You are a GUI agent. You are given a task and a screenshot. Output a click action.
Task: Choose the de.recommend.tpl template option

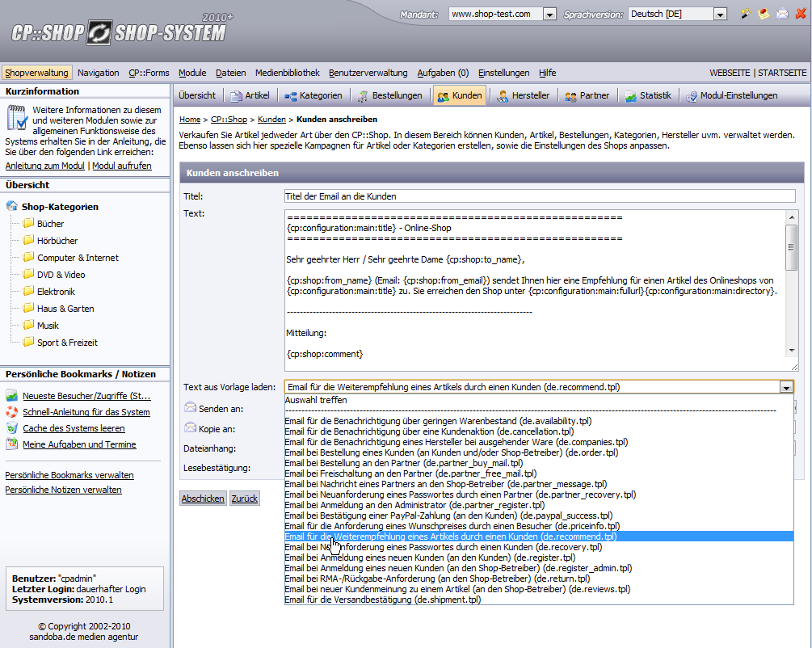[539, 536]
